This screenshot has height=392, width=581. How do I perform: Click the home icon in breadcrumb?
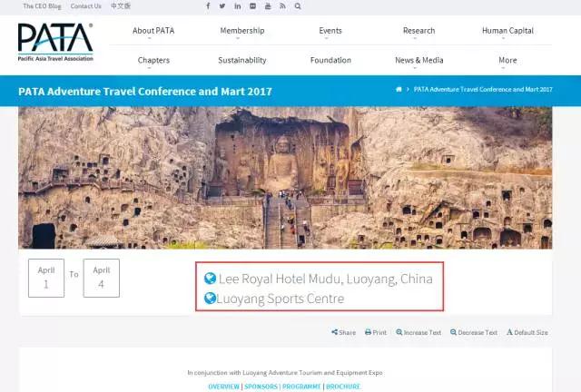[399, 90]
